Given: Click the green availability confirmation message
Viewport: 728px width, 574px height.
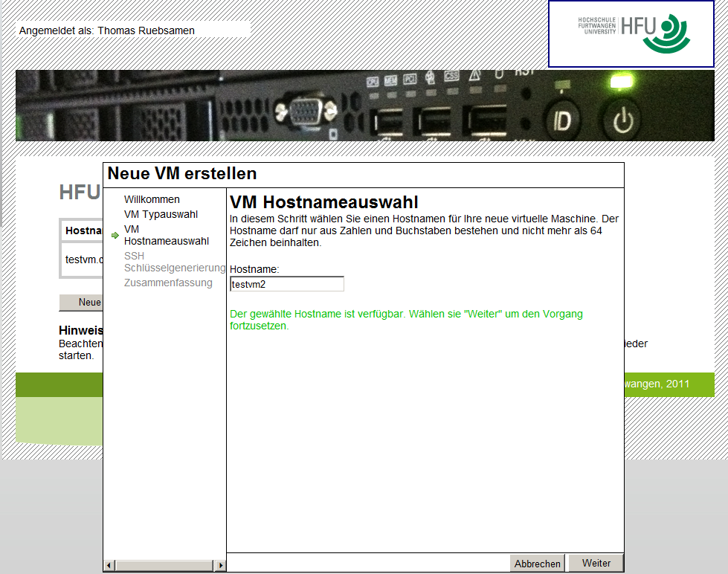Looking at the screenshot, I should tap(406, 320).
